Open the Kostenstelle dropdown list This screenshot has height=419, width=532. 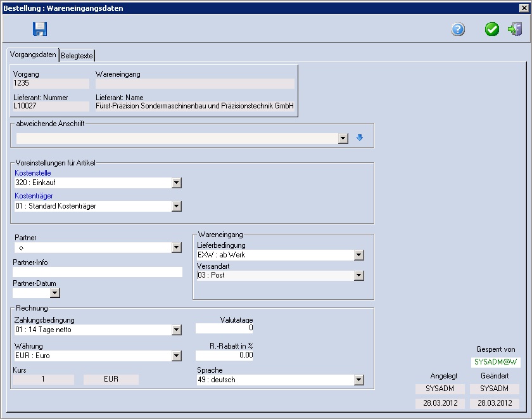click(x=177, y=183)
